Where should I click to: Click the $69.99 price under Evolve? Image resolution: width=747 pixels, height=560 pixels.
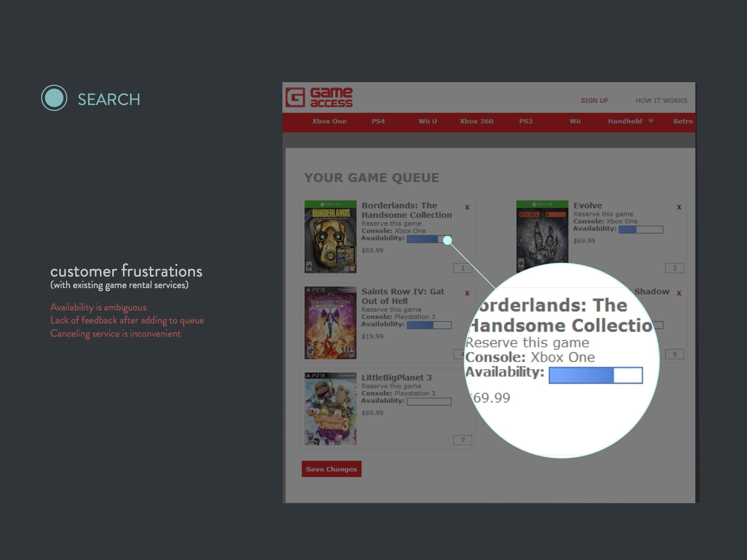(584, 241)
